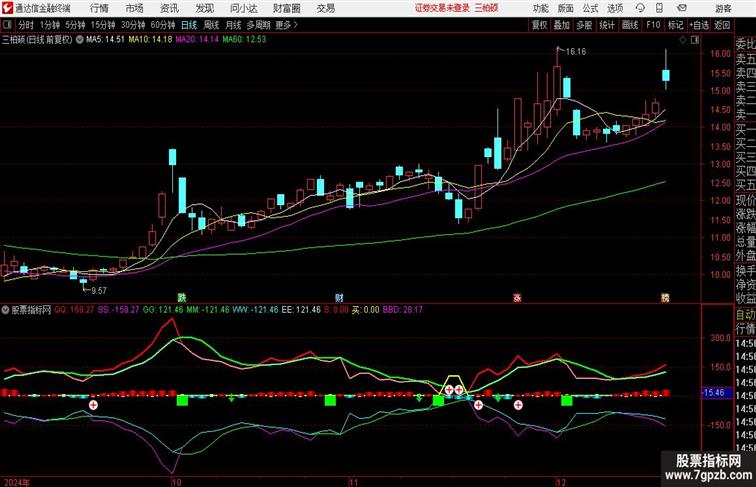This screenshot has height=487, width=756.
Task: Click the 财 marker under the chart
Action: [339, 298]
